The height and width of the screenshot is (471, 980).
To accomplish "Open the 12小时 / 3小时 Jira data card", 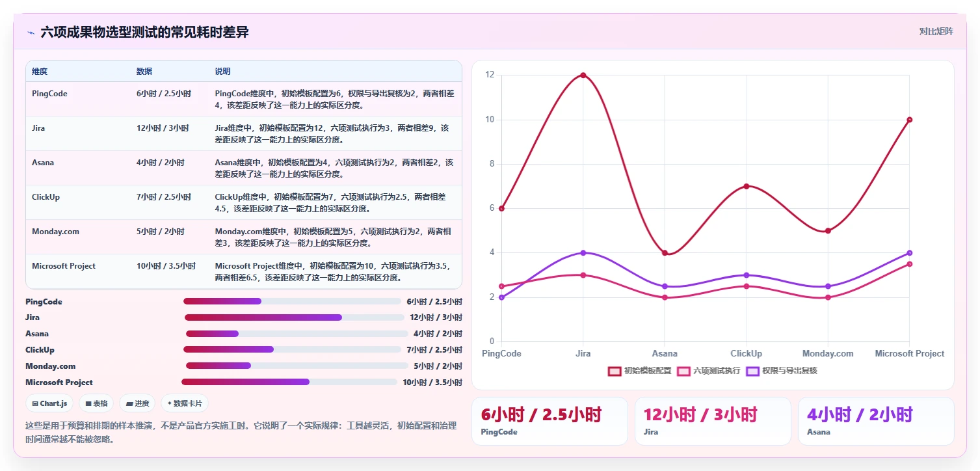I will (x=713, y=422).
